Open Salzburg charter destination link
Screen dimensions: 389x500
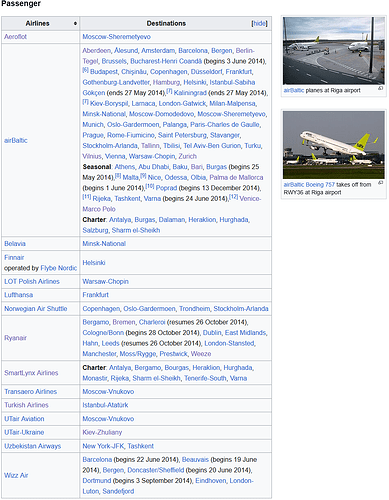[95, 230]
